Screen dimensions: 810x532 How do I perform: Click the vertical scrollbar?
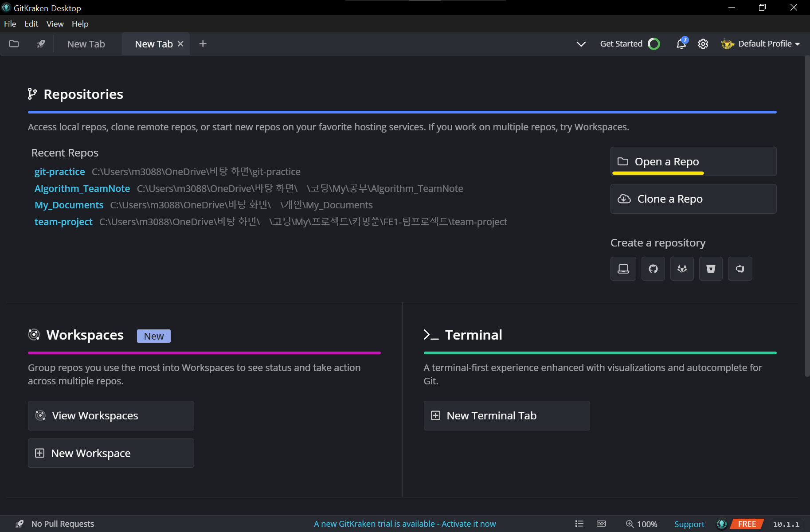click(807, 217)
